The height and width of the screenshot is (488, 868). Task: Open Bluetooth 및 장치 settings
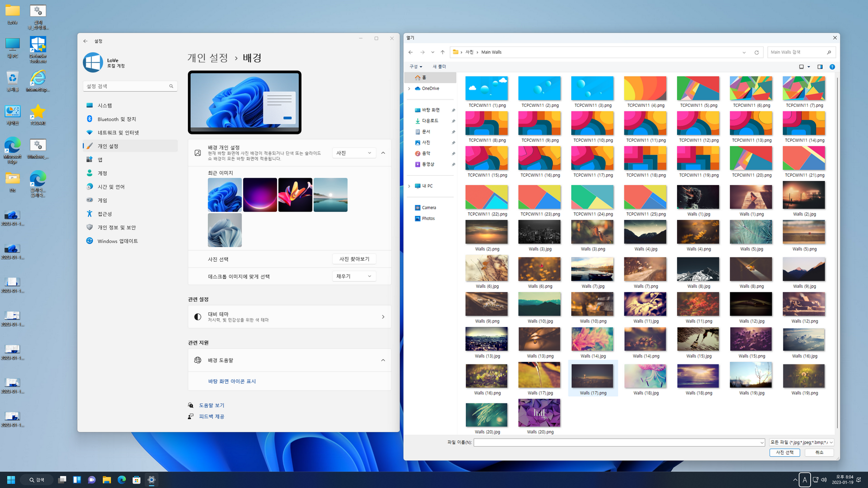coord(130,119)
